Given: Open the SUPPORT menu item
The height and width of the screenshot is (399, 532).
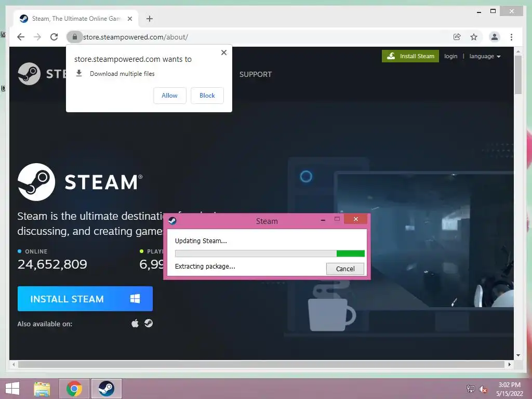Looking at the screenshot, I should tap(256, 74).
